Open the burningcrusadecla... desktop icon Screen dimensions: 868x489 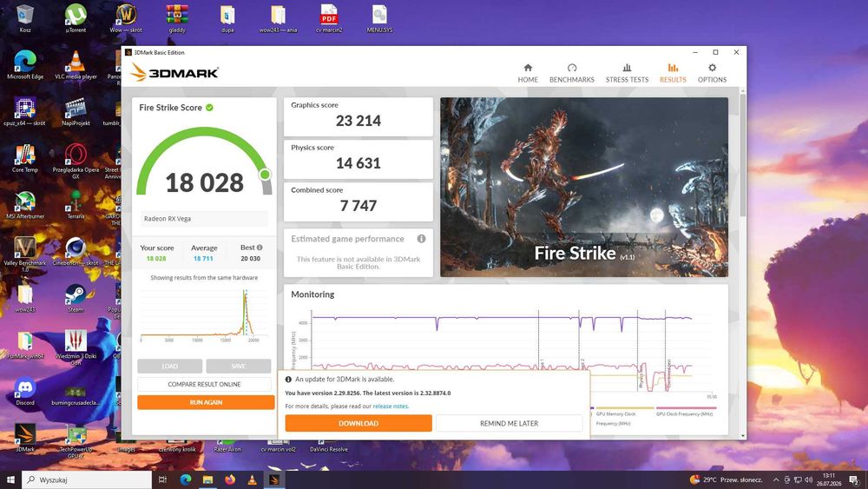[76, 393]
